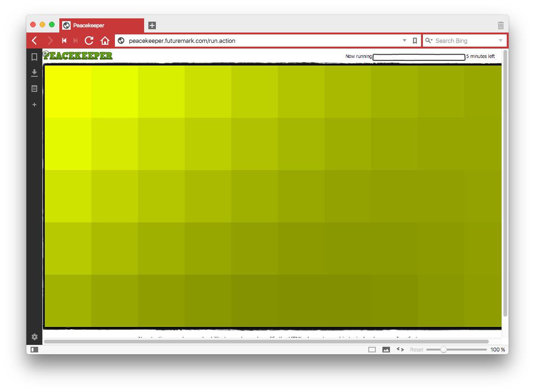Open the address bar history dropdown
The height and width of the screenshot is (392, 535).
point(405,41)
